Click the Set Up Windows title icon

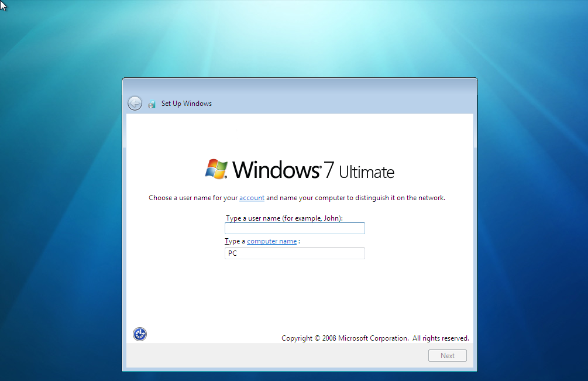point(152,104)
